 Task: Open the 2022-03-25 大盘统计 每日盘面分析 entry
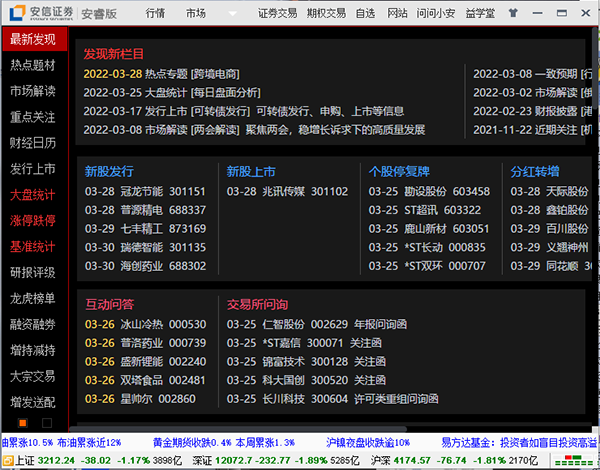pos(172,93)
